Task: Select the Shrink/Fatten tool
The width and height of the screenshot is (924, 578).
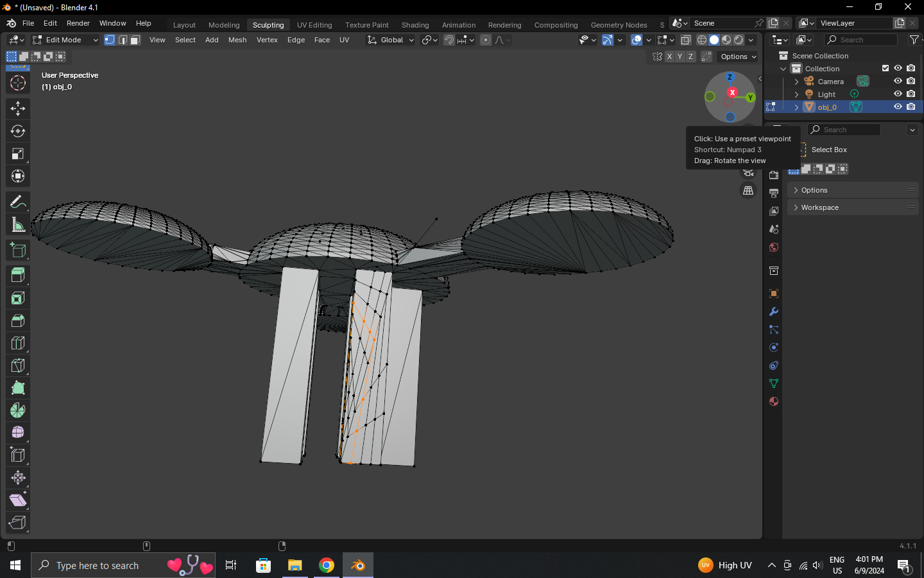Action: pyautogui.click(x=18, y=477)
